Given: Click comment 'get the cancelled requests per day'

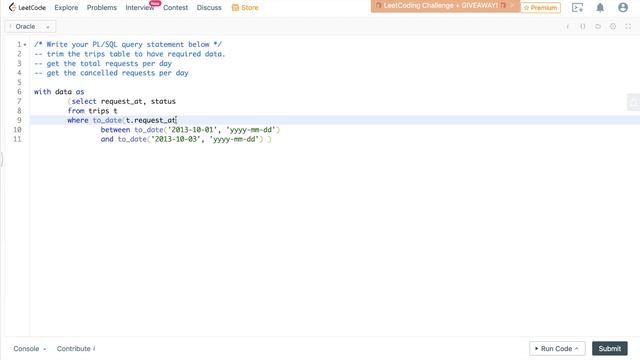Looking at the screenshot, I should point(111,73).
